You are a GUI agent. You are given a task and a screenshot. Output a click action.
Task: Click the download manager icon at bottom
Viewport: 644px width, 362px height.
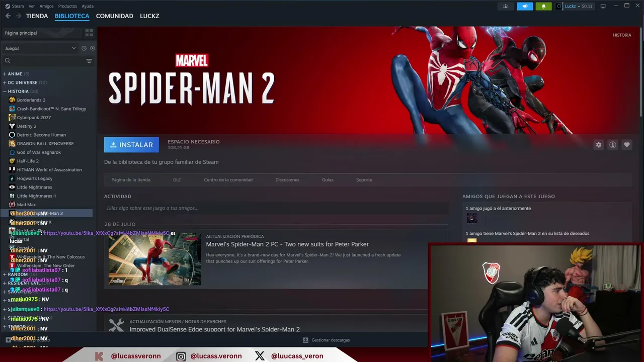[305, 340]
